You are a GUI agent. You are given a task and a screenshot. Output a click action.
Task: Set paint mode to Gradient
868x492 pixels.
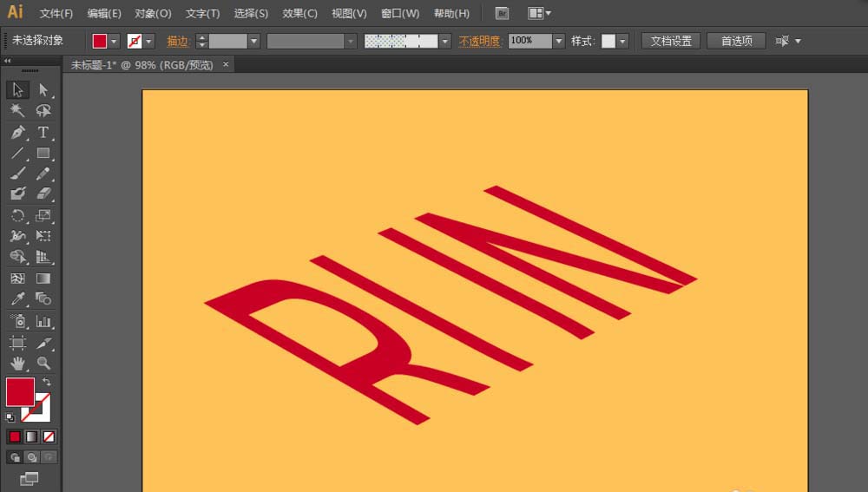point(31,437)
